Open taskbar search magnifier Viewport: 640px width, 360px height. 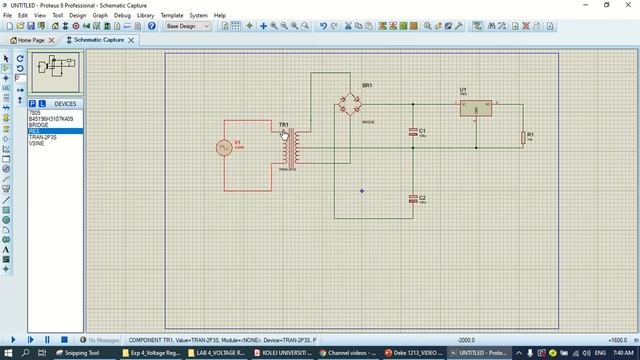(25, 353)
